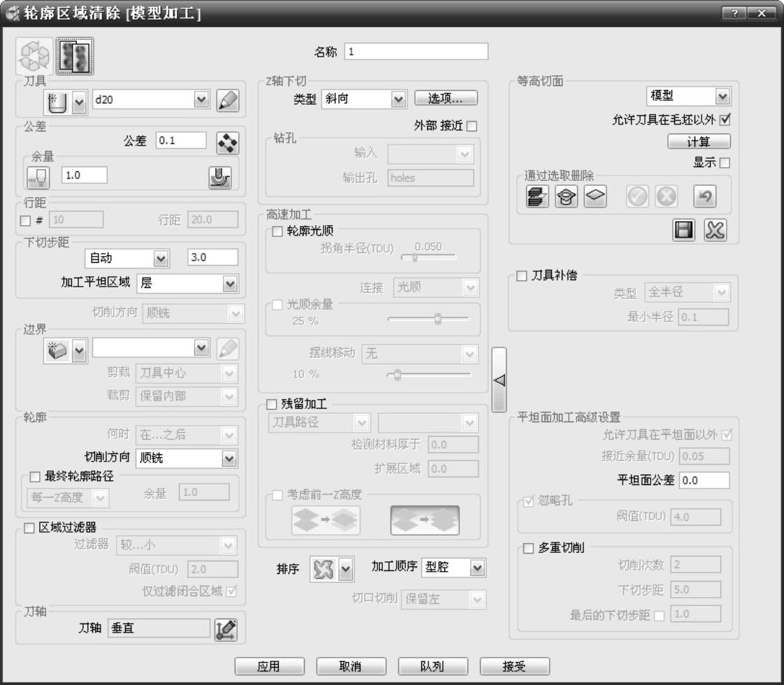Open the Z轴下切 类型 dropdown showing 斜向
This screenshot has width=784, height=685.
coord(398,99)
